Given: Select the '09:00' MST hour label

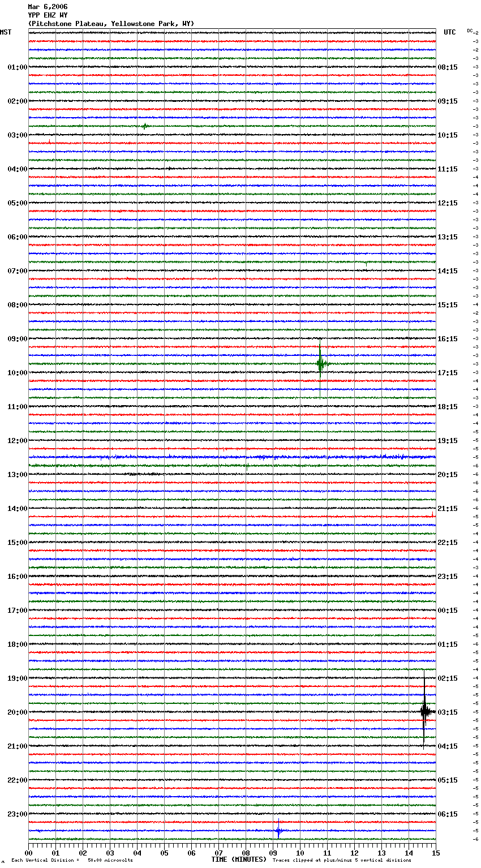Looking at the screenshot, I should point(18,339).
